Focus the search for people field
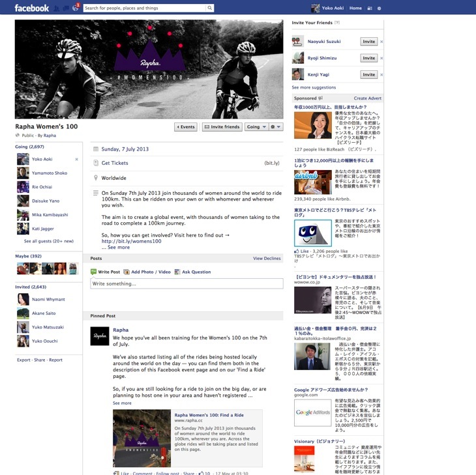476x475 pixels. click(145, 8)
